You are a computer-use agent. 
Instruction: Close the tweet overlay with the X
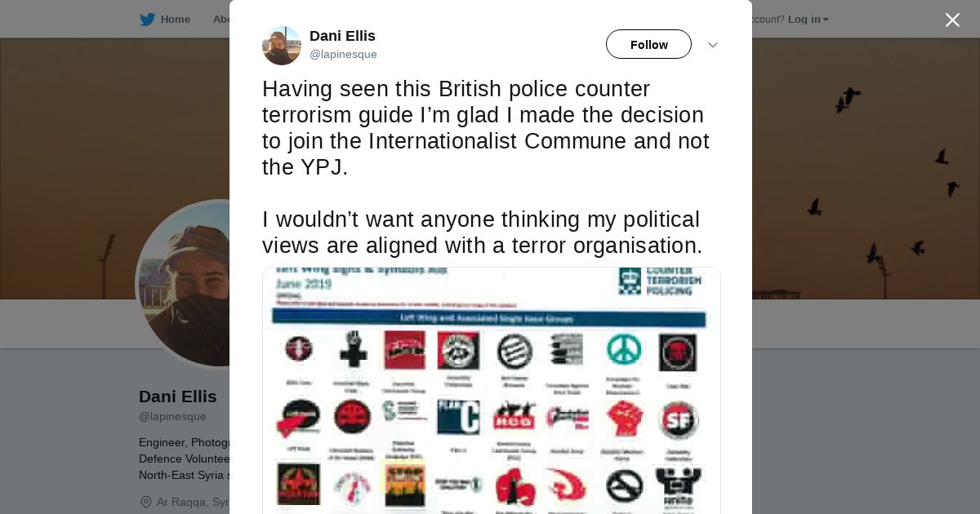[952, 20]
